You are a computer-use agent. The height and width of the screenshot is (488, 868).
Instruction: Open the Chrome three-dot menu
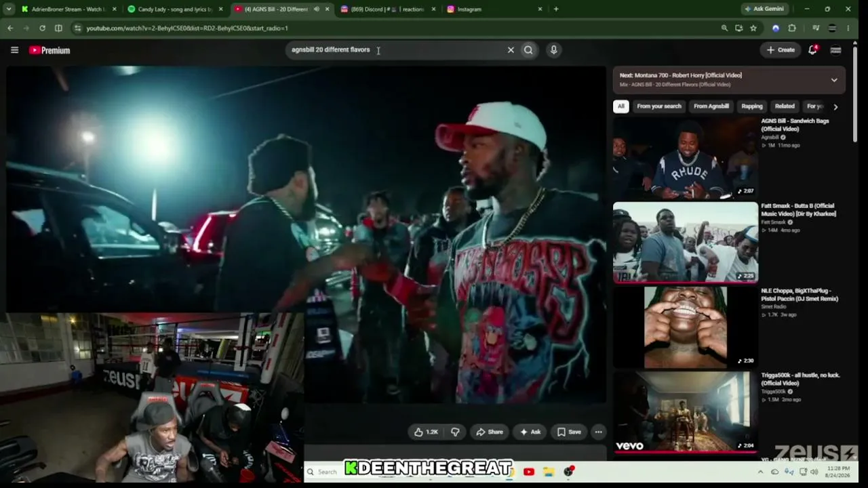(848, 28)
